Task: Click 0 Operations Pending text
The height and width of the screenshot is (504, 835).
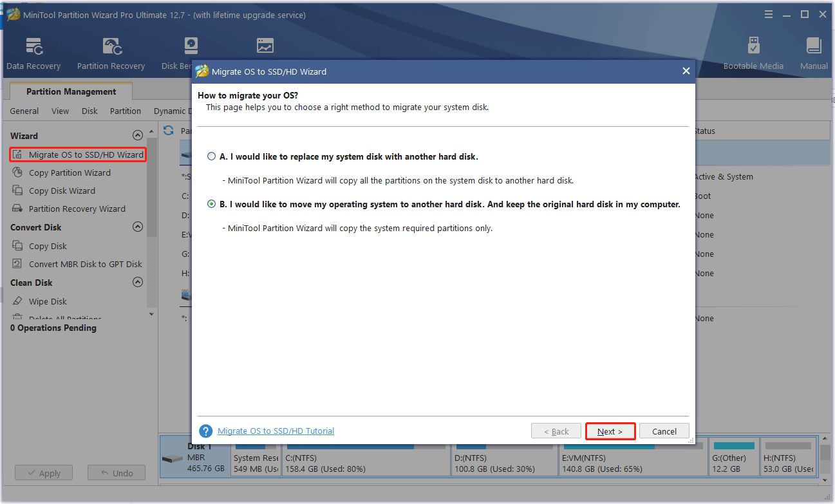Action: 53,328
